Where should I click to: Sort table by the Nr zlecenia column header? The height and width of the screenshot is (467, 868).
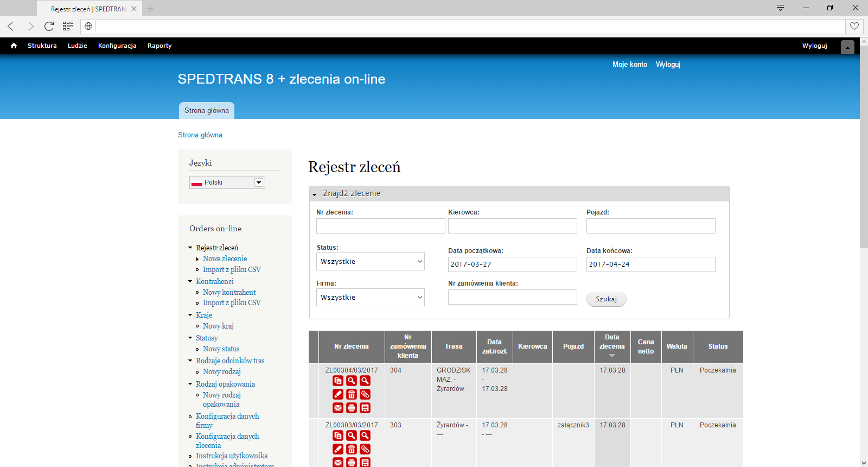352,346
